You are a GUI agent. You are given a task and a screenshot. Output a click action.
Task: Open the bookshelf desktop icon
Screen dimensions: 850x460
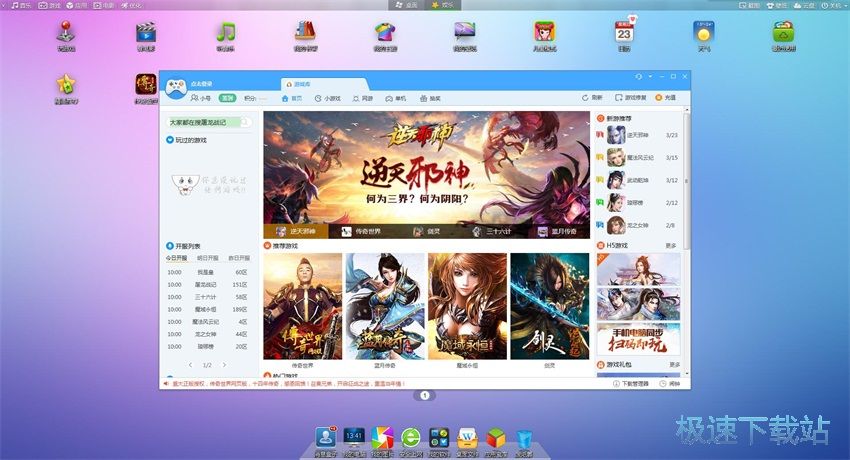coord(306,33)
